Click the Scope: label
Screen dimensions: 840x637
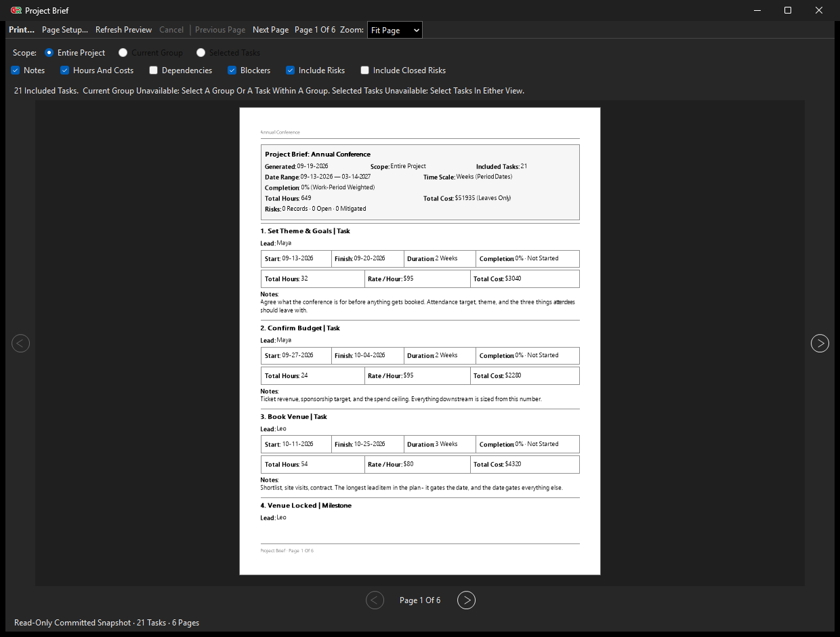point(24,53)
